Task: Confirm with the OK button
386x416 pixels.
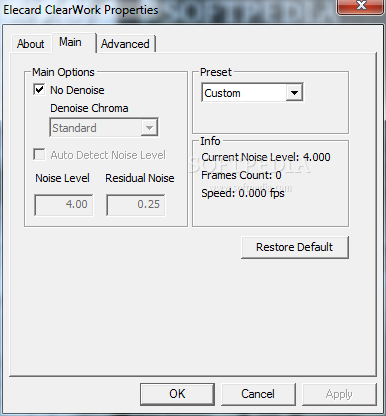Action: click(x=177, y=394)
